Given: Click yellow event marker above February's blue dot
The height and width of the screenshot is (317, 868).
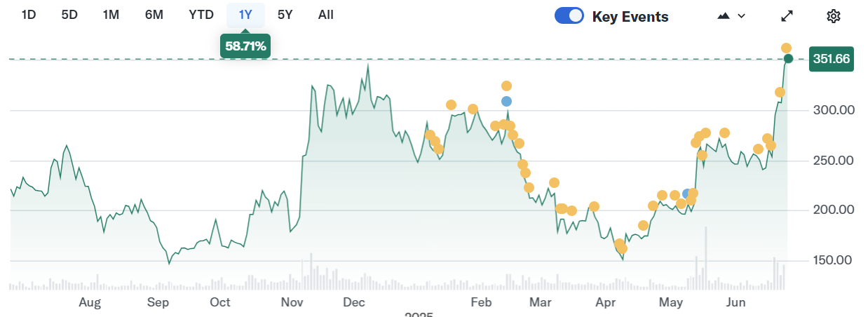Looking at the screenshot, I should (506, 86).
